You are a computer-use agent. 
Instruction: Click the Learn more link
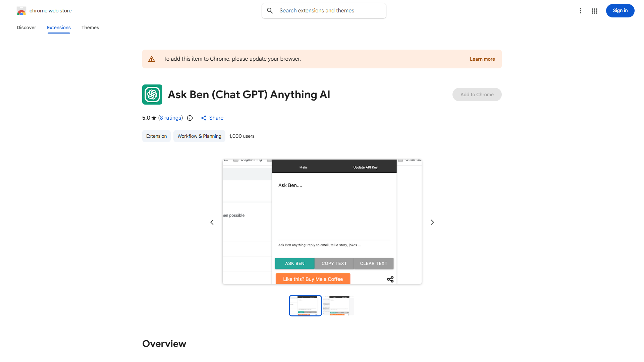tap(482, 59)
